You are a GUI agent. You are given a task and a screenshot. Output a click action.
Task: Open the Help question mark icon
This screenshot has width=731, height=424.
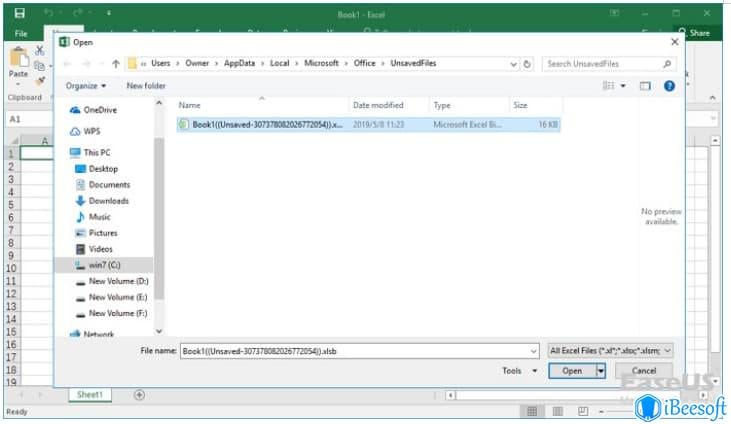[x=669, y=86]
